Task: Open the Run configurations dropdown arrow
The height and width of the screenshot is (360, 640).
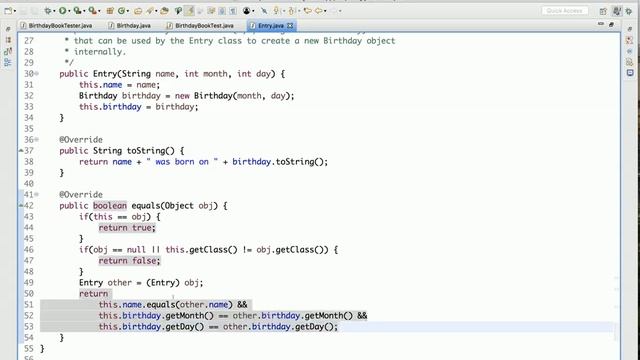Action: tap(69, 11)
